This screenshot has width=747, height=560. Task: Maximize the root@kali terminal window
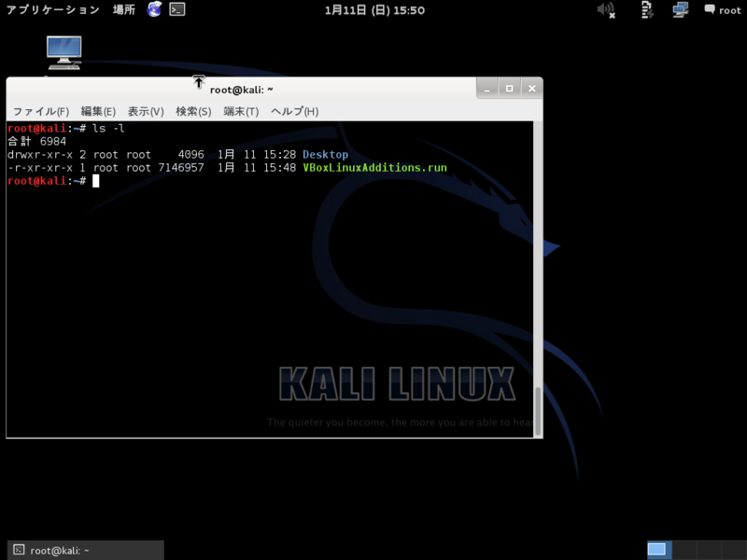(x=509, y=89)
